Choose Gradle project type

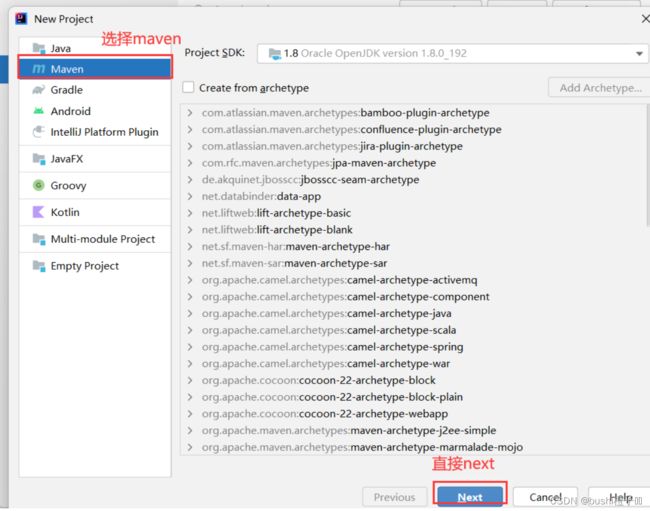(x=95, y=90)
